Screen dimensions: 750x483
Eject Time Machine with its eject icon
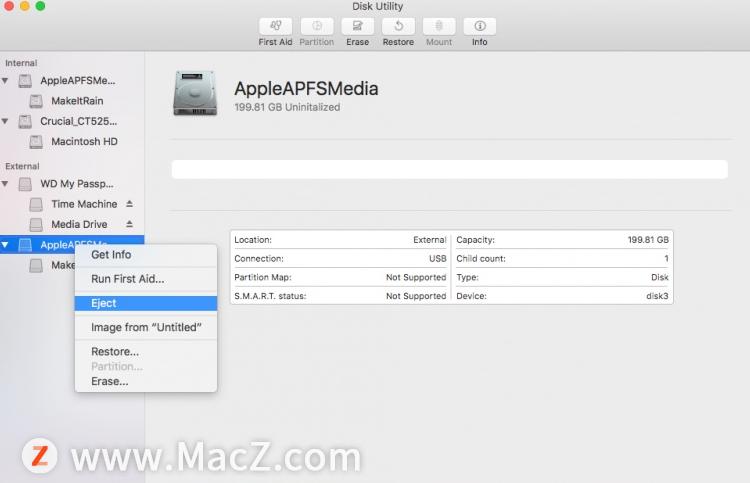click(x=129, y=204)
